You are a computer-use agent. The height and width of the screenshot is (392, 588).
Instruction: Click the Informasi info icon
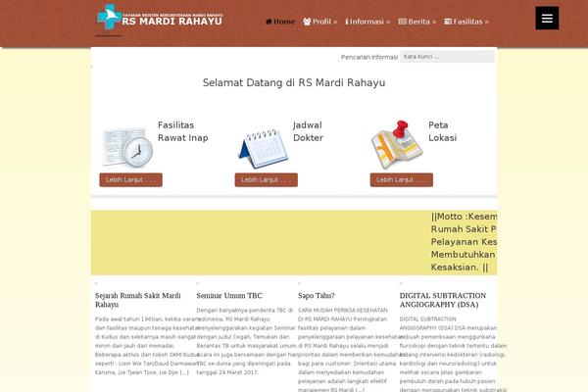(x=347, y=22)
